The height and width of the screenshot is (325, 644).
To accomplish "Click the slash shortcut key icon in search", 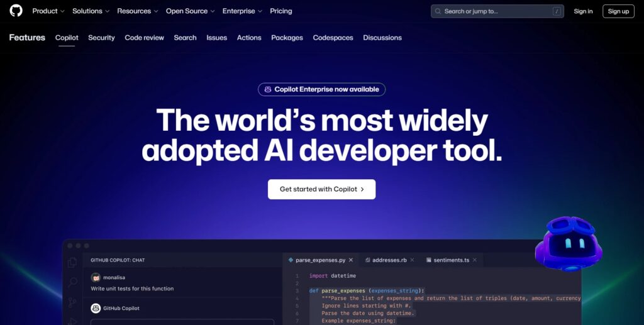I will click(557, 11).
